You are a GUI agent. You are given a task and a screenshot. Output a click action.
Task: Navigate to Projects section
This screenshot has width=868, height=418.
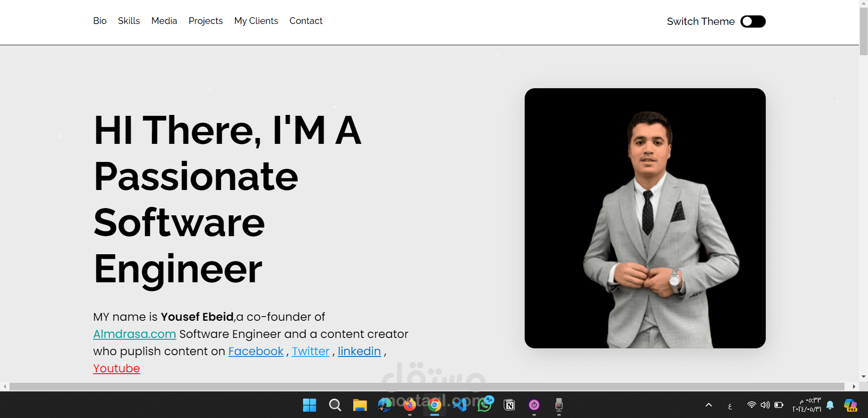coord(206,21)
